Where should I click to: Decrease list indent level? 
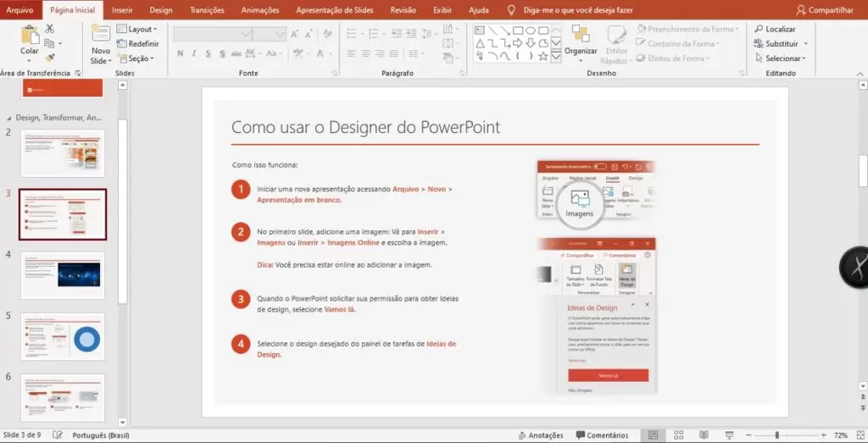tap(397, 34)
